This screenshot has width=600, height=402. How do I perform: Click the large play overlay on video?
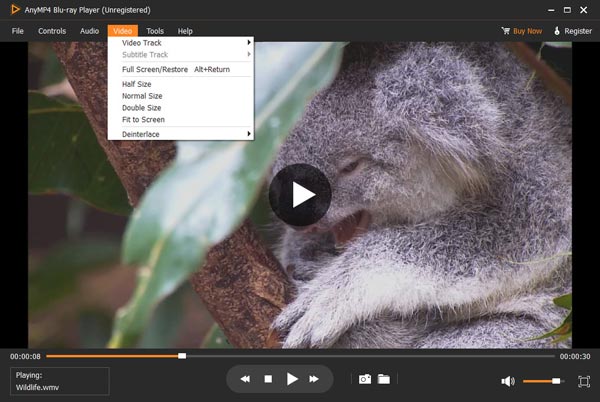(300, 195)
